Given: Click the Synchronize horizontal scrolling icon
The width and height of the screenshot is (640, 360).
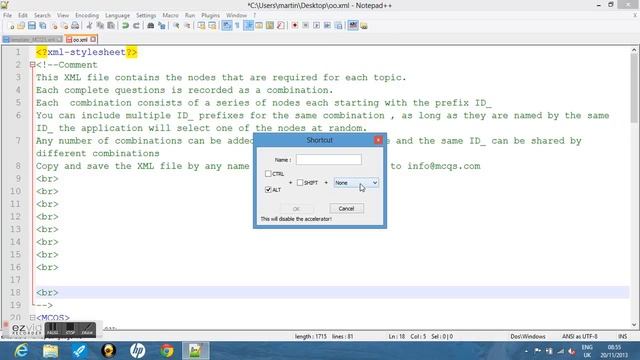Looking at the screenshot, I should coord(212,26).
